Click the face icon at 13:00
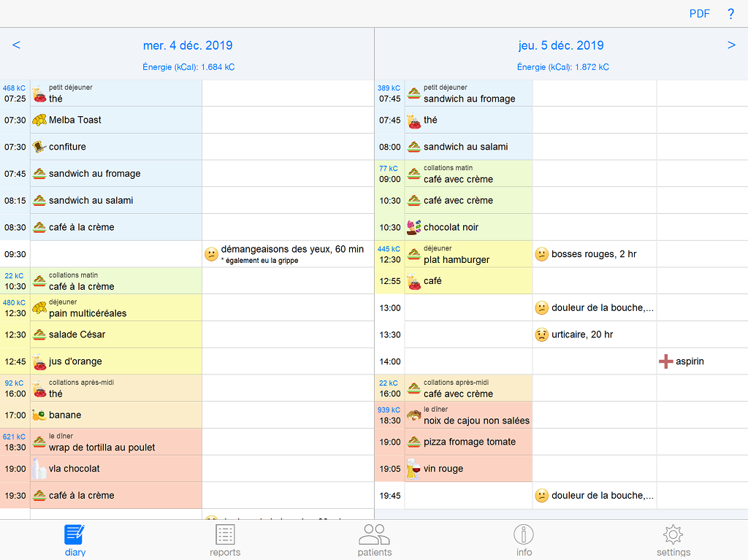Screen dimensions: 748x560 [x=541, y=308]
